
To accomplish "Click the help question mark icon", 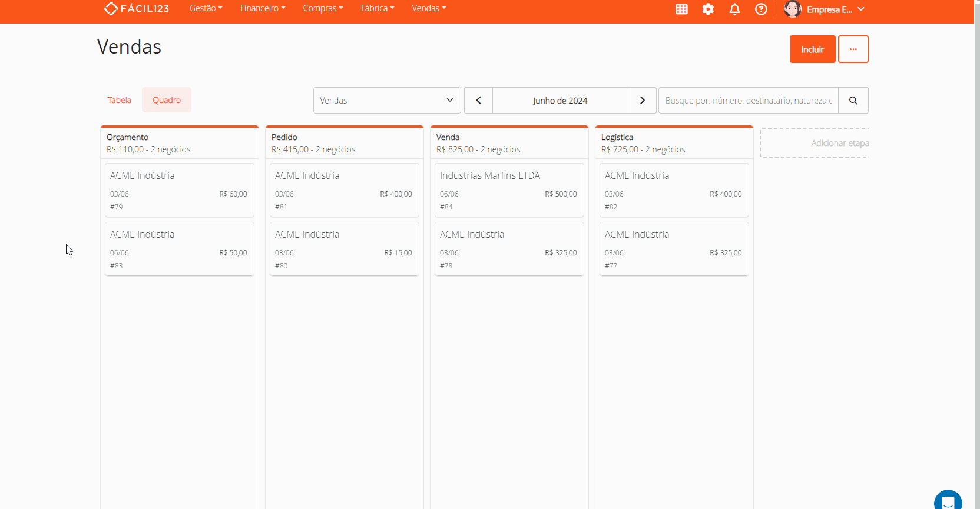I will [x=761, y=9].
